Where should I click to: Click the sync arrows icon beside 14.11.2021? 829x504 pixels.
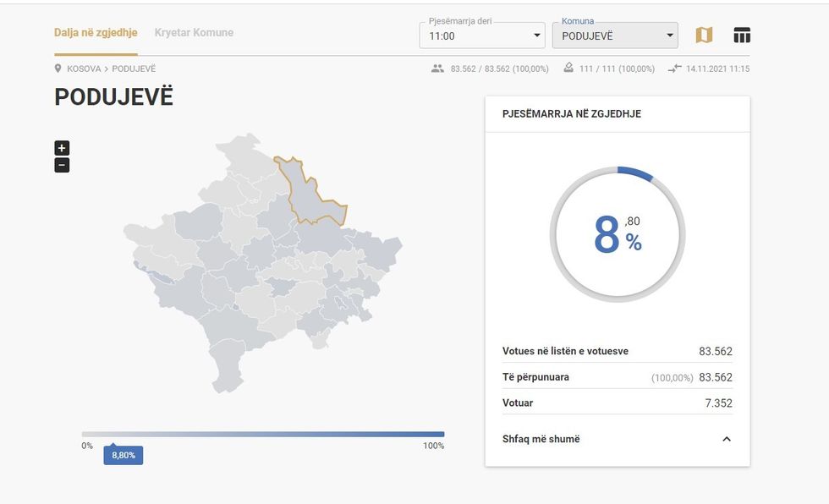tap(674, 68)
